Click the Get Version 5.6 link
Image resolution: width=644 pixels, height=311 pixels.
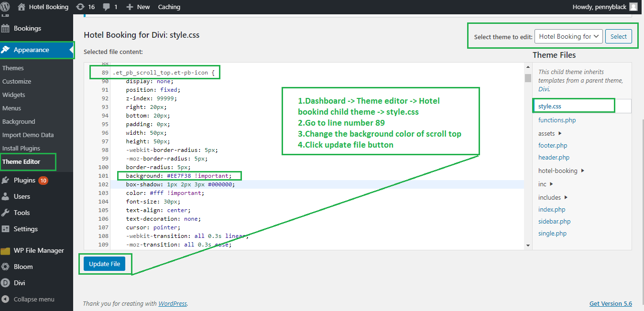pos(611,303)
